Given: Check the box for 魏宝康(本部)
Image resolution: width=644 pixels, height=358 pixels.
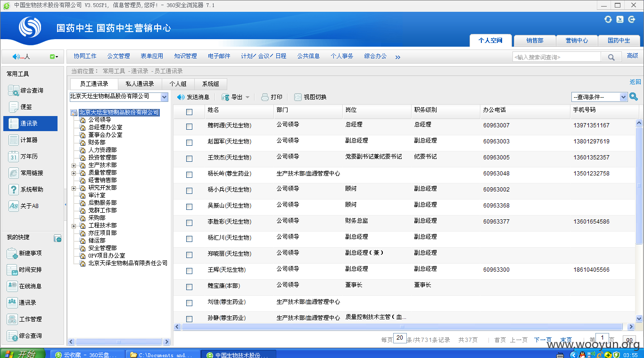Looking at the screenshot, I should [x=189, y=287].
